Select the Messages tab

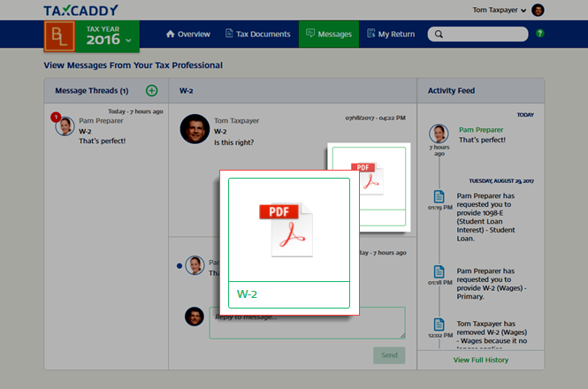tap(329, 34)
